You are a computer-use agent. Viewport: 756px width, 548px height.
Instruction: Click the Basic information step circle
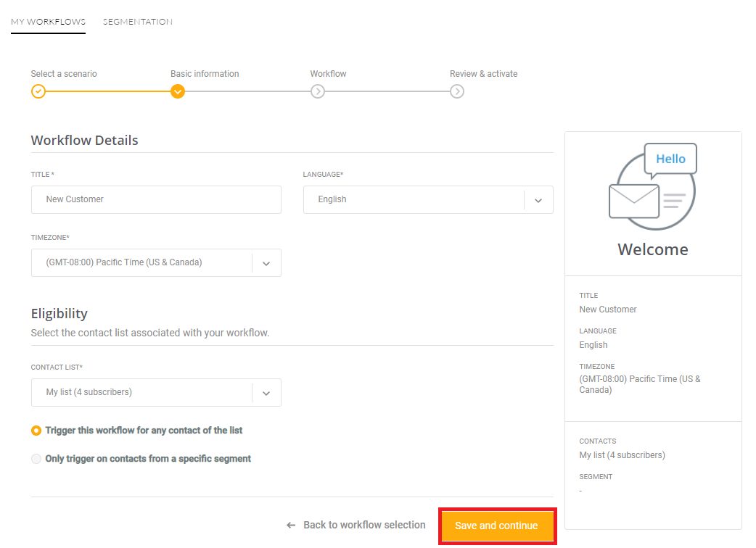pyautogui.click(x=178, y=91)
